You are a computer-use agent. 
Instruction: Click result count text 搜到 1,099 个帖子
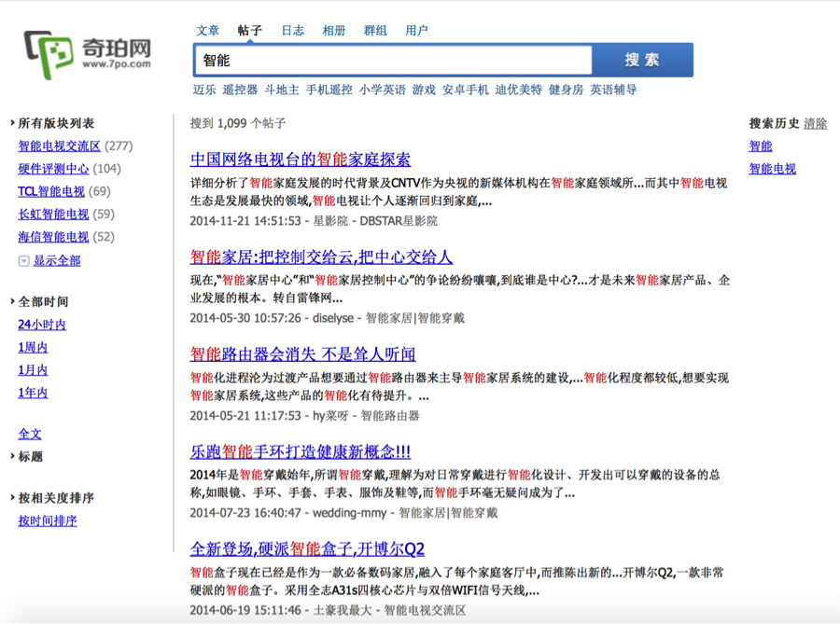point(238,124)
